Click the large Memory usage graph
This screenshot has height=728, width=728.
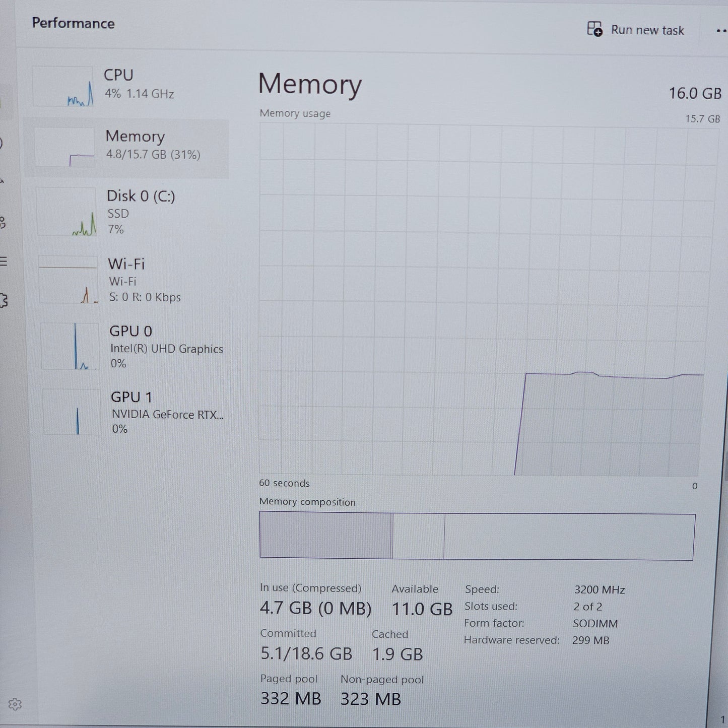(x=486, y=300)
